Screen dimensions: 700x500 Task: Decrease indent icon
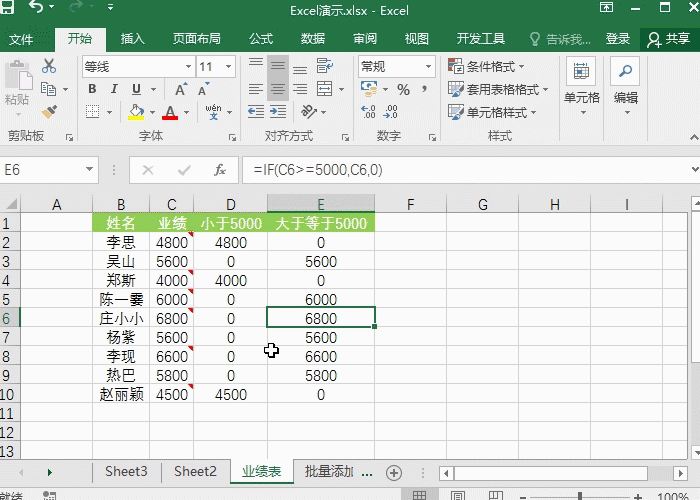pos(256,112)
